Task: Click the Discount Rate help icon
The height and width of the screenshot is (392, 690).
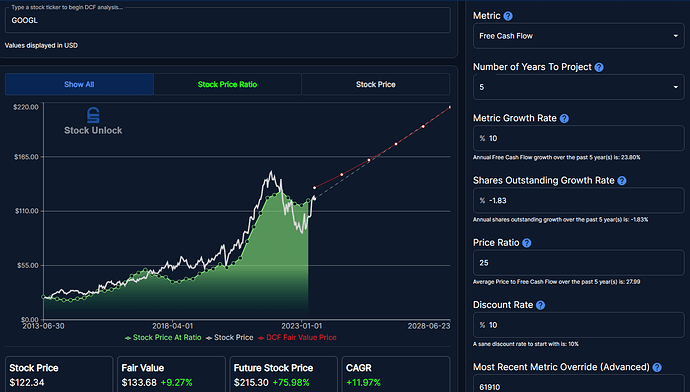Action: coord(540,305)
